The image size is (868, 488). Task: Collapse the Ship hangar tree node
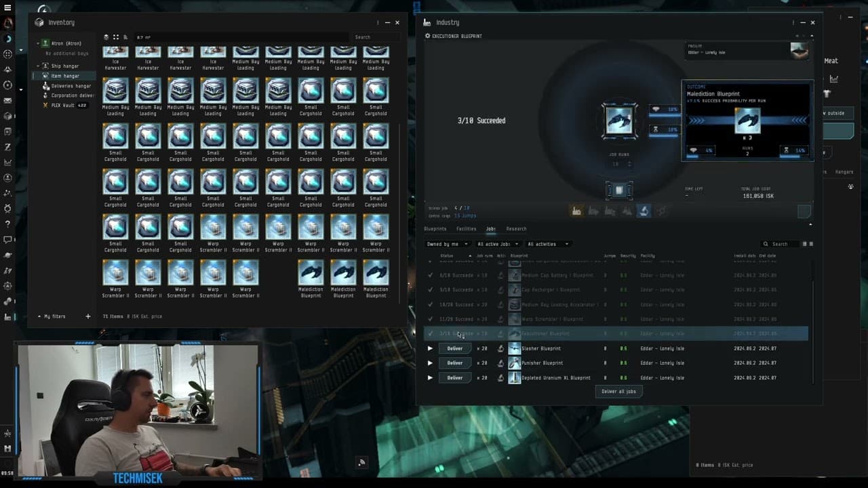point(38,66)
